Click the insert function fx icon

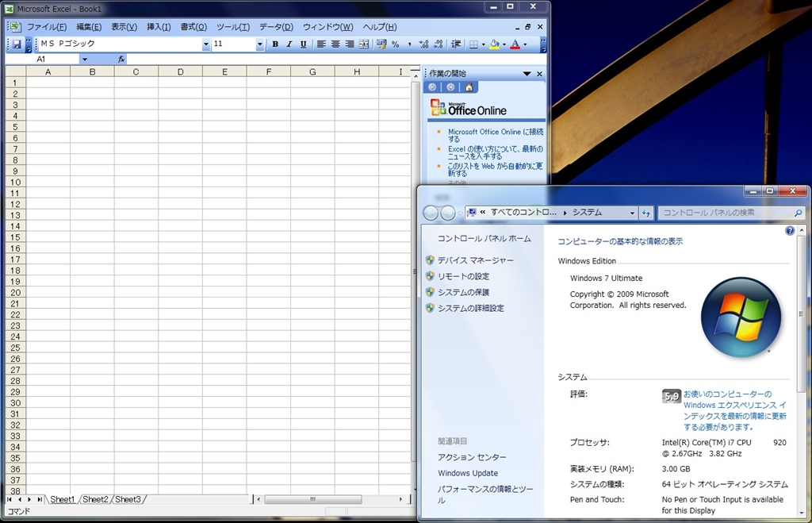121,60
